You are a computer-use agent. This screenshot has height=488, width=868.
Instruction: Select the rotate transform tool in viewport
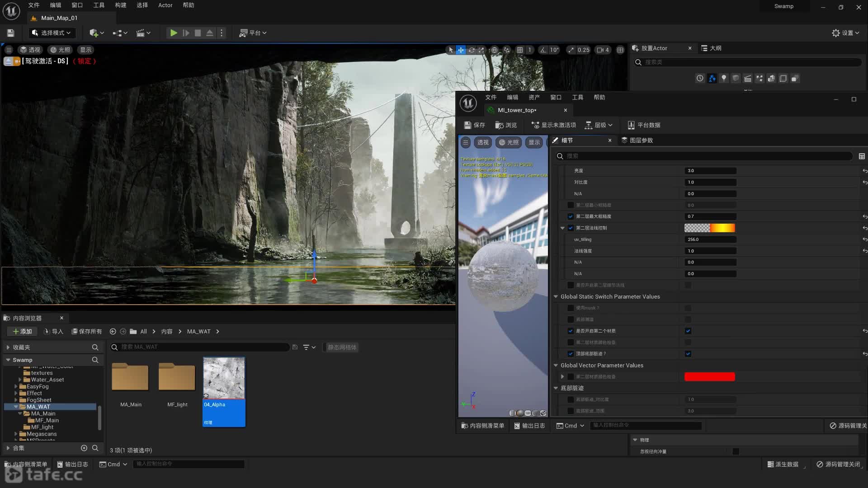(471, 50)
